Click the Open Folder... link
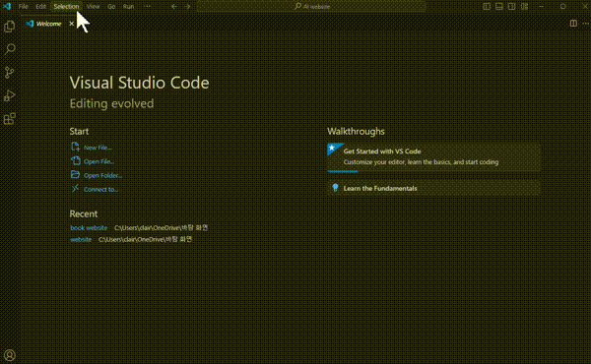 point(102,175)
